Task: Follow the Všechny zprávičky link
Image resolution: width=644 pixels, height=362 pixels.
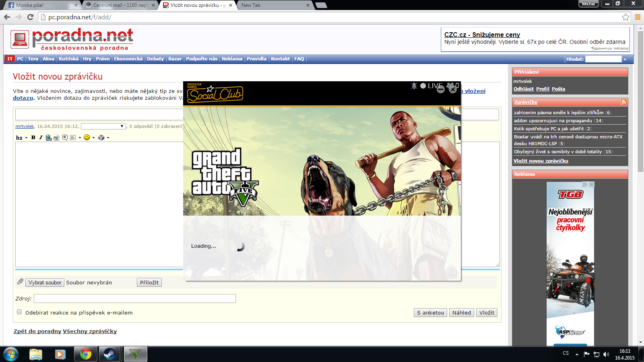Action: click(x=90, y=331)
